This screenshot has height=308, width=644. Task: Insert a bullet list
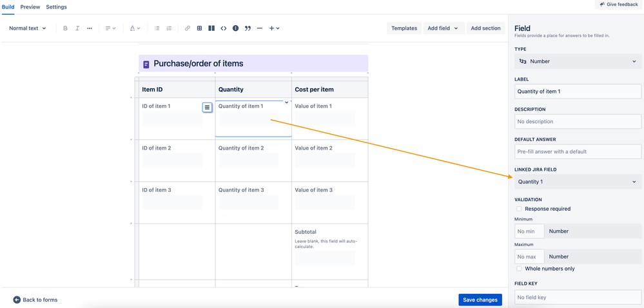(x=157, y=28)
